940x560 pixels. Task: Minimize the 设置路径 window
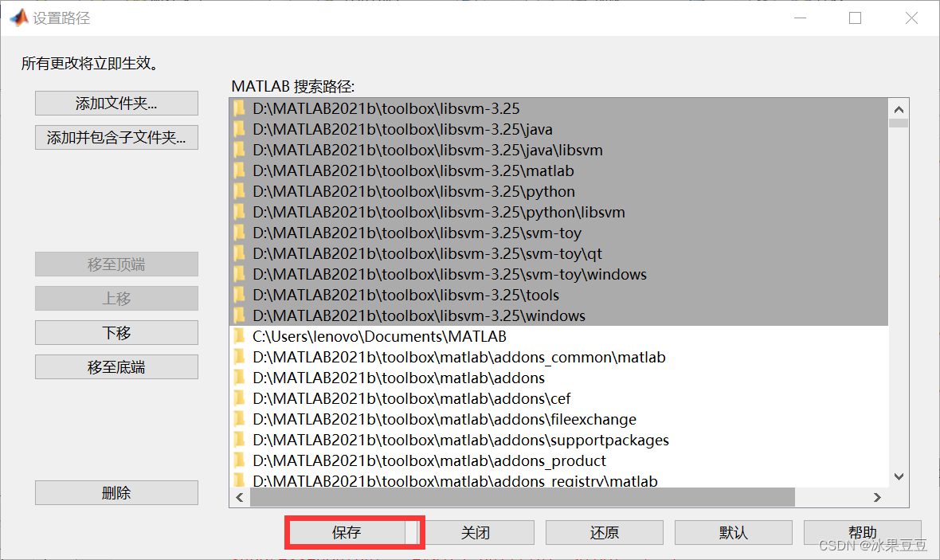coord(801,18)
